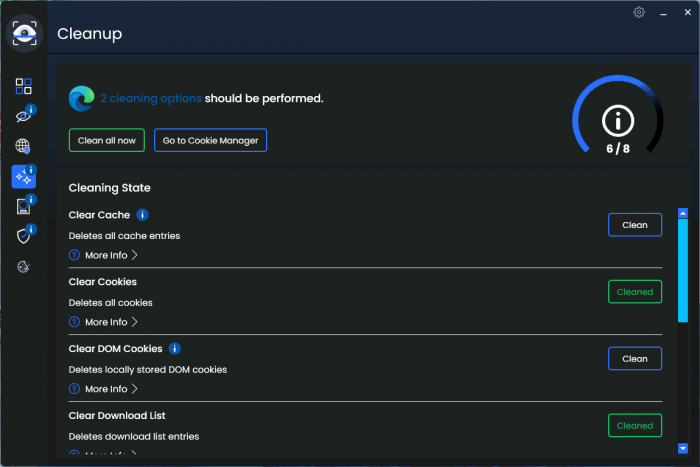
Task: Click Clean button for Clear DOM Cookies
Action: coord(634,358)
